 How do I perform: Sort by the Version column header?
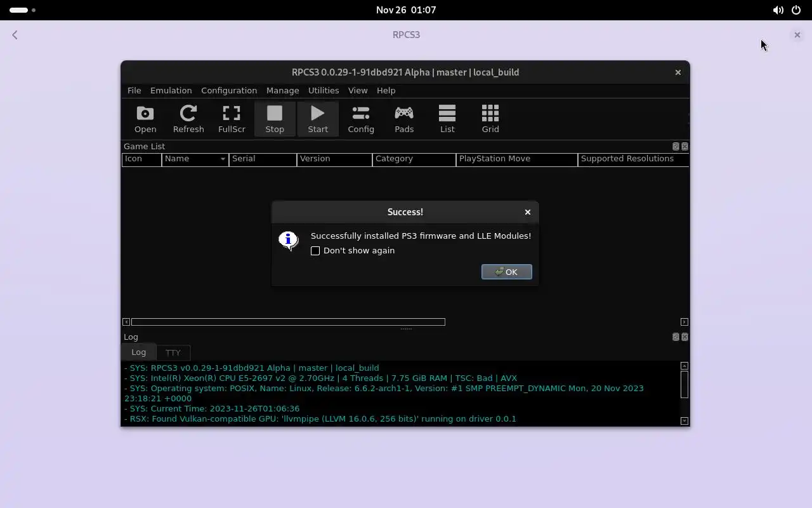click(x=334, y=159)
